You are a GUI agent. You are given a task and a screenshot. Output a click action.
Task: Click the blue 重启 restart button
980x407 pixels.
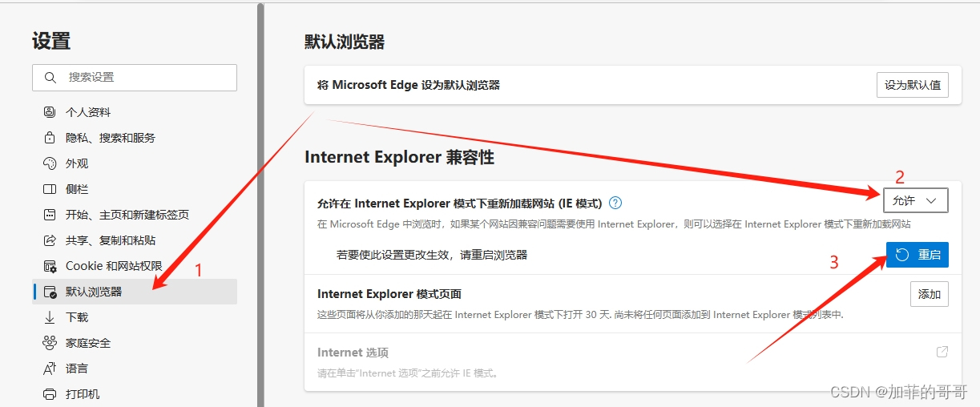coord(917,255)
